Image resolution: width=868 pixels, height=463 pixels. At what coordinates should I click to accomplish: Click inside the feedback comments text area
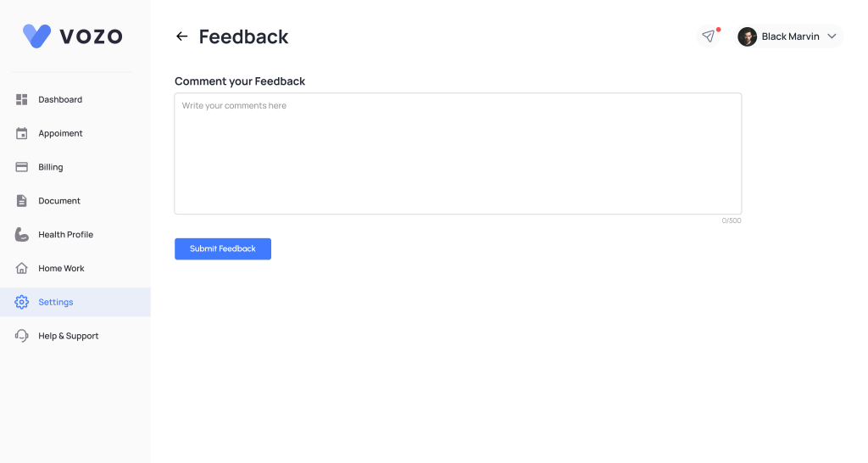point(458,153)
